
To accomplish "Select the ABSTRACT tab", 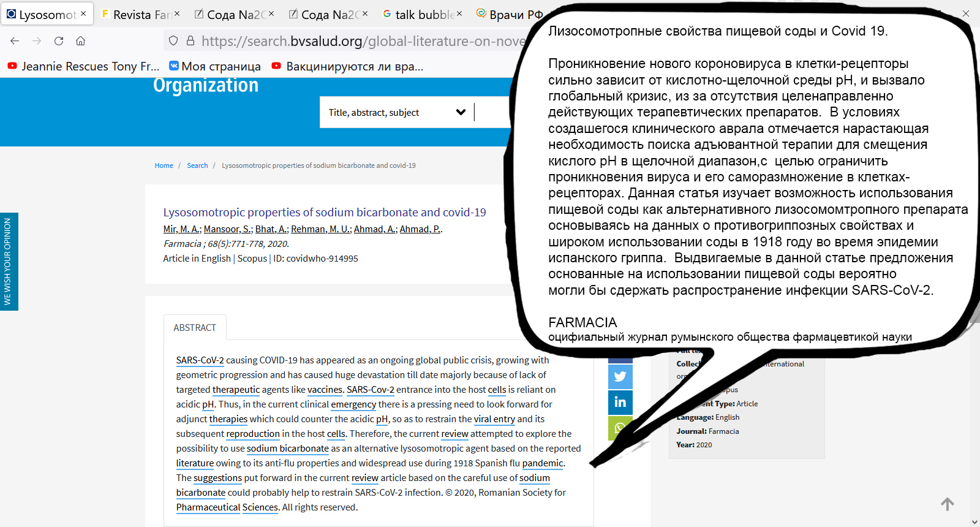I will (x=195, y=328).
